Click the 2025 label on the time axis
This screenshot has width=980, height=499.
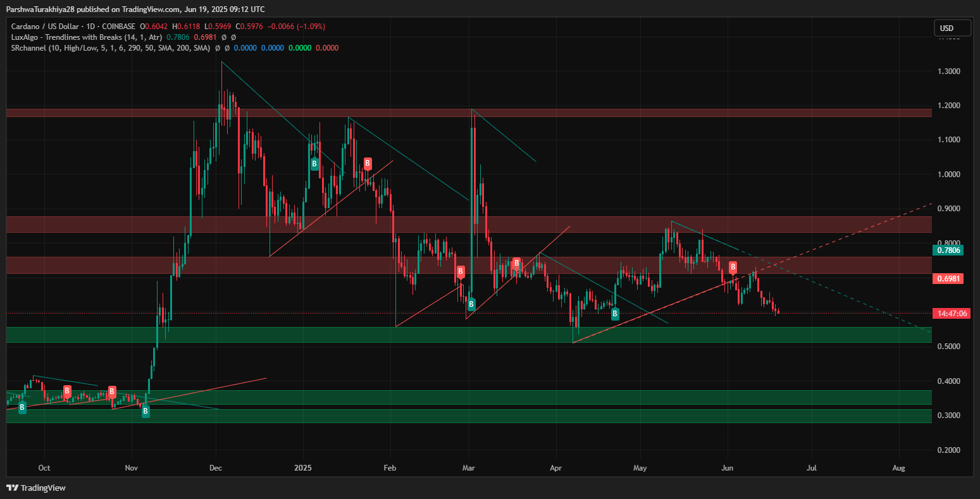coord(303,469)
